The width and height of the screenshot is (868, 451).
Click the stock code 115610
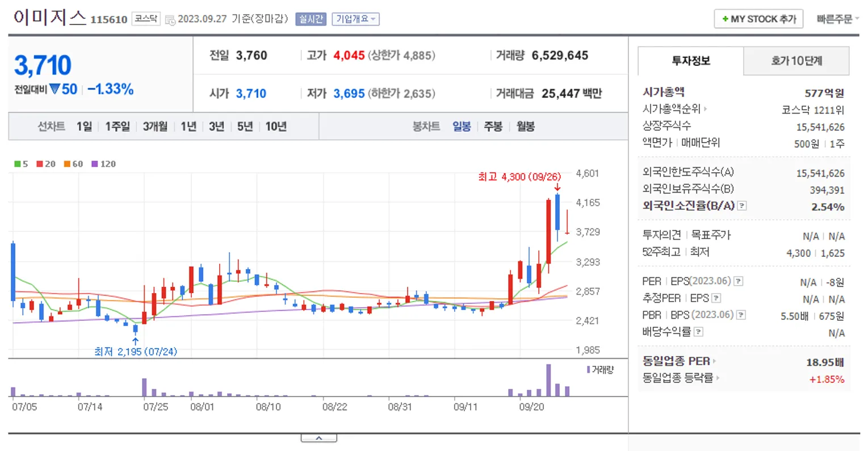coord(109,19)
